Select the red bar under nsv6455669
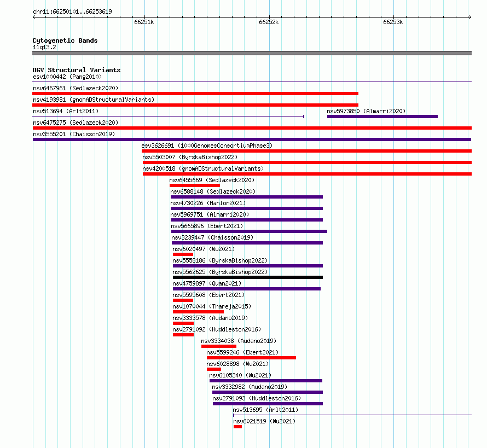 [195, 185]
